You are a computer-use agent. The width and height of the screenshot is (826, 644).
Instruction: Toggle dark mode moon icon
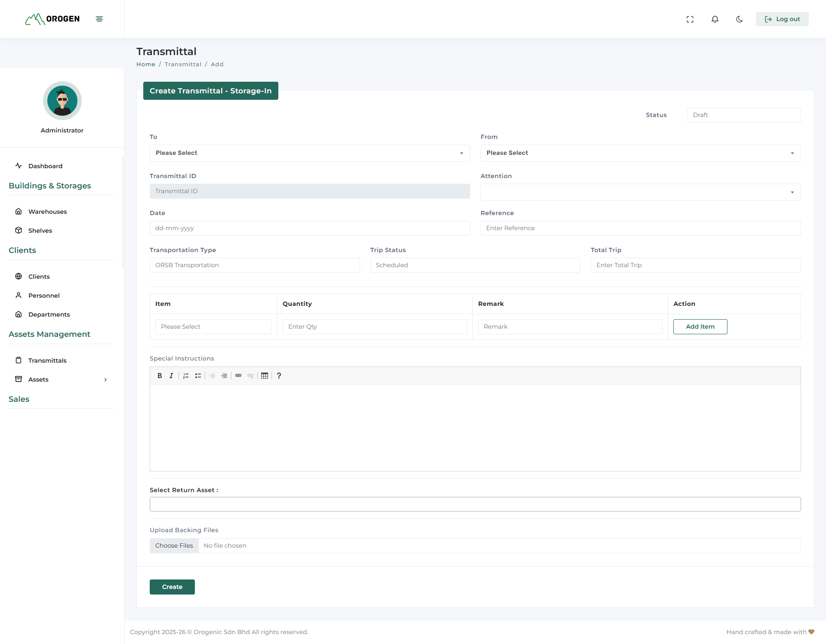tap(740, 19)
